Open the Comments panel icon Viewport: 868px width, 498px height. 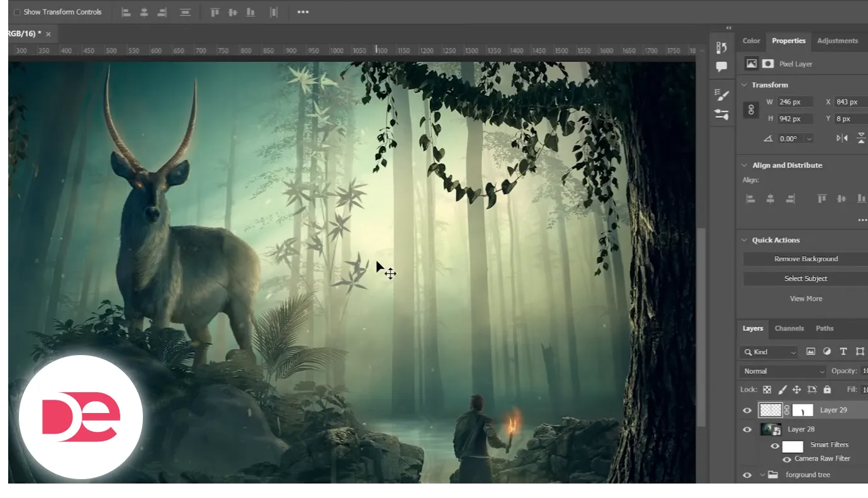pos(721,66)
